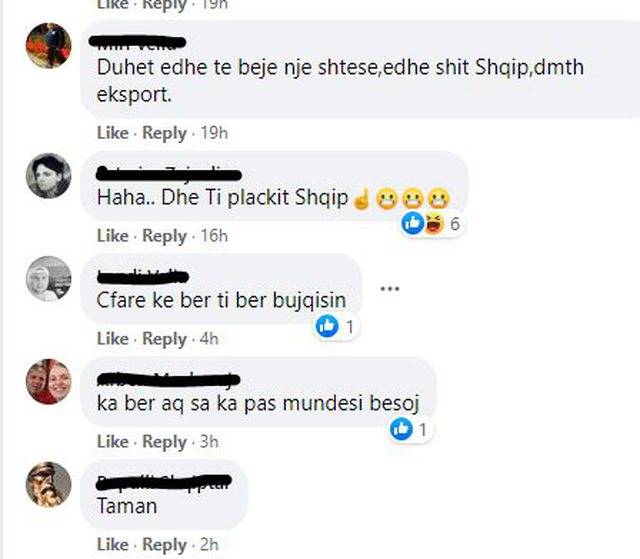Screen dimensions: 640x559
Task: Click the haha reaction emoji with count 6
Action: pos(433,224)
